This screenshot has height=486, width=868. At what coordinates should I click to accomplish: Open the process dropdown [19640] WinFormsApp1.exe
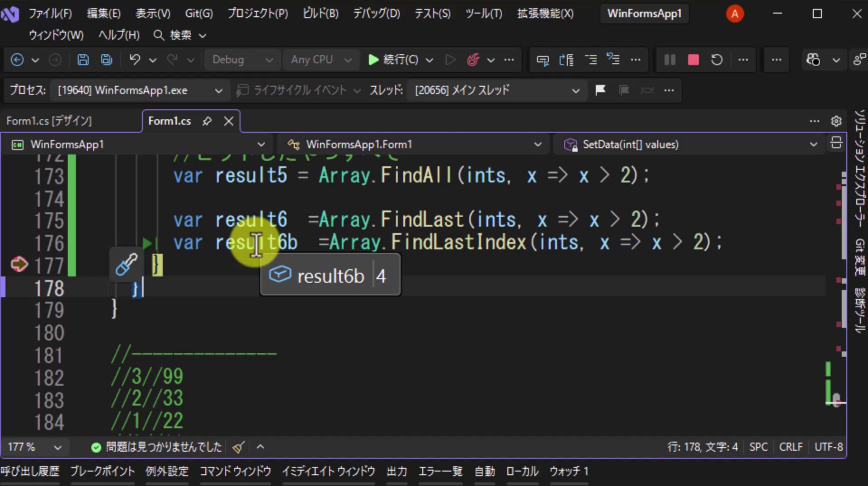[x=140, y=90]
